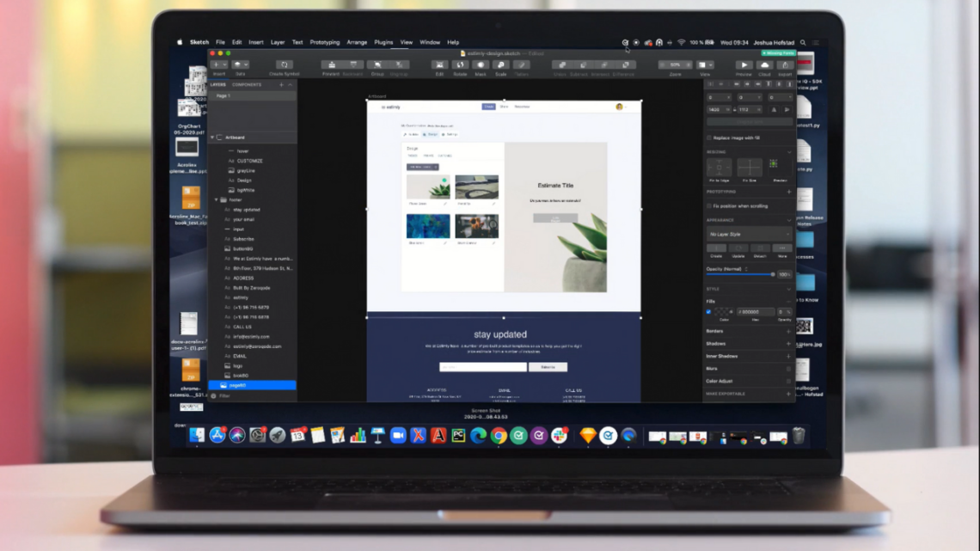The image size is (980, 551).
Task: Enable Replace image with fill checkbox
Action: tap(709, 138)
